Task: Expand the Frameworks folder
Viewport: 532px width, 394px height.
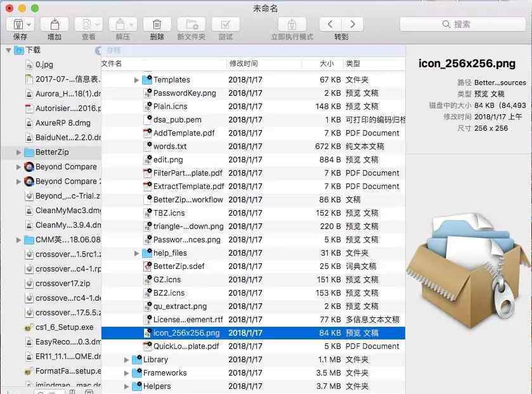Action: point(126,373)
